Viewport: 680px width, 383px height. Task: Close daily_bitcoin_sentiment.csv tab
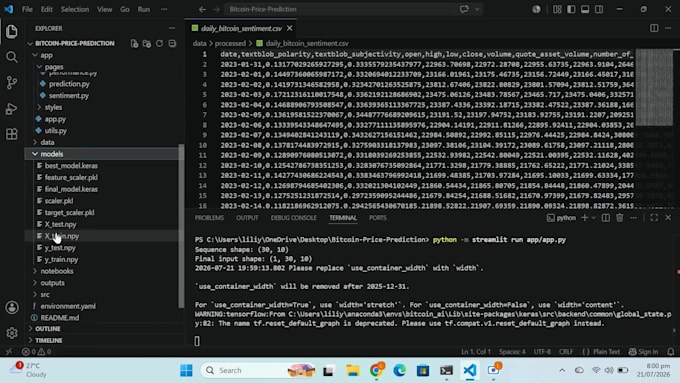[x=290, y=28]
